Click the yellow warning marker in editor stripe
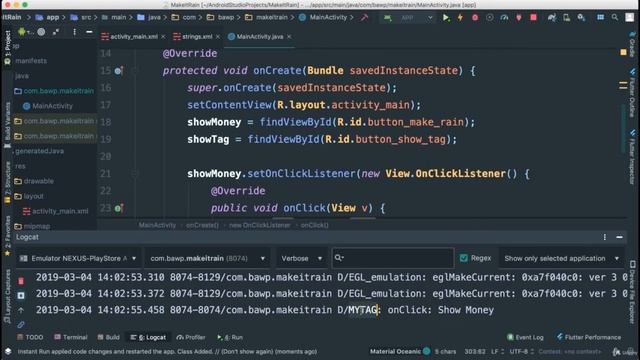 (623, 52)
